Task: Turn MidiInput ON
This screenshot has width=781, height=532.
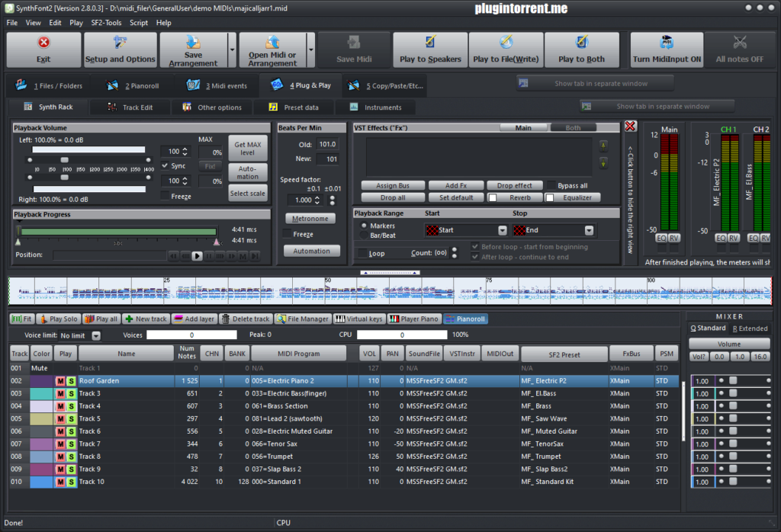Action: pos(667,50)
